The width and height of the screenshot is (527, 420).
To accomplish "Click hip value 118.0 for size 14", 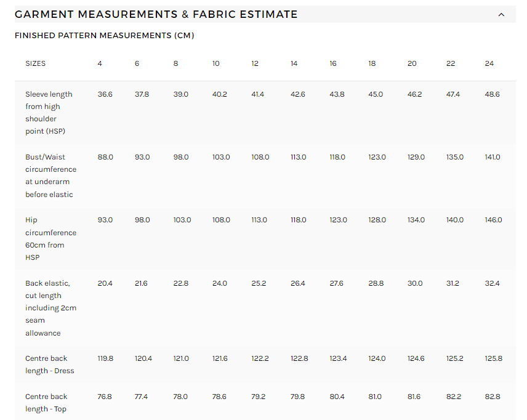I will click(x=298, y=220).
